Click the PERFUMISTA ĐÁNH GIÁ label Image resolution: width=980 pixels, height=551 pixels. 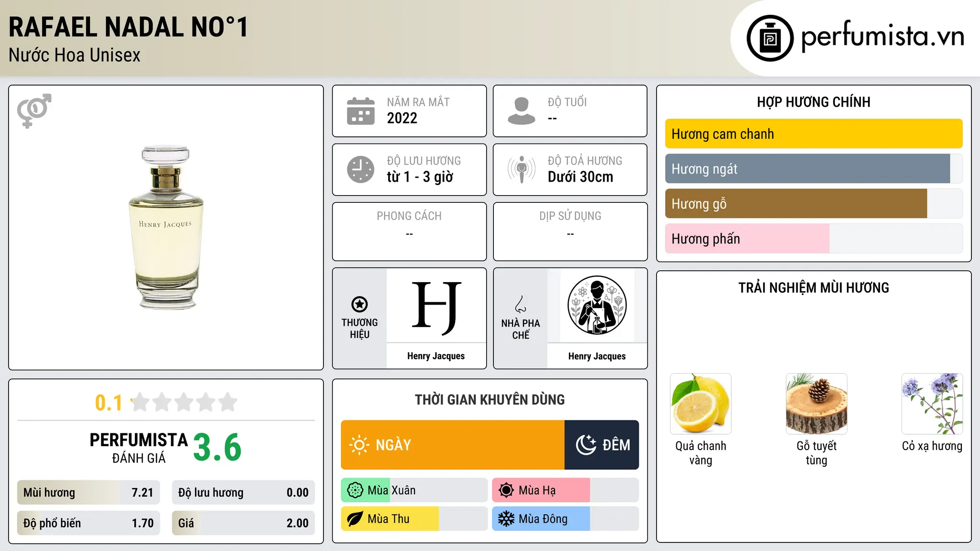coord(139,448)
